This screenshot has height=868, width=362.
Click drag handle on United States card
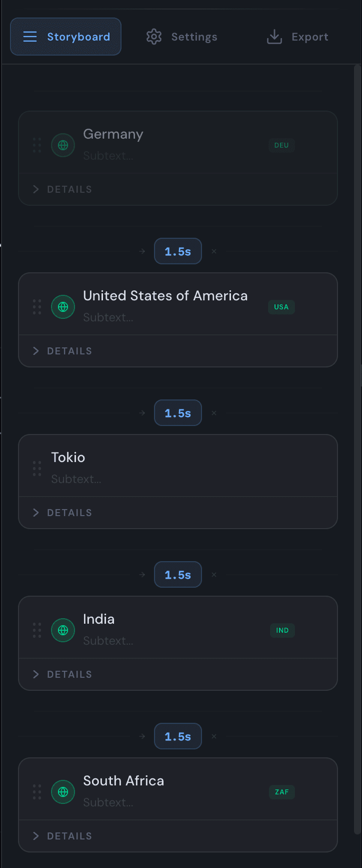click(37, 307)
